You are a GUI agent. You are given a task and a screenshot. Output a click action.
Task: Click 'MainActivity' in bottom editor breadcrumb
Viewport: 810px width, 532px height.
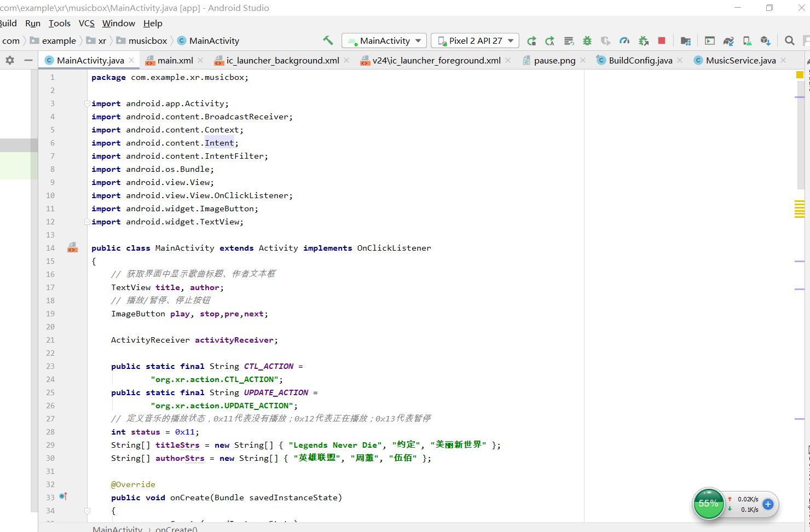coord(118,529)
